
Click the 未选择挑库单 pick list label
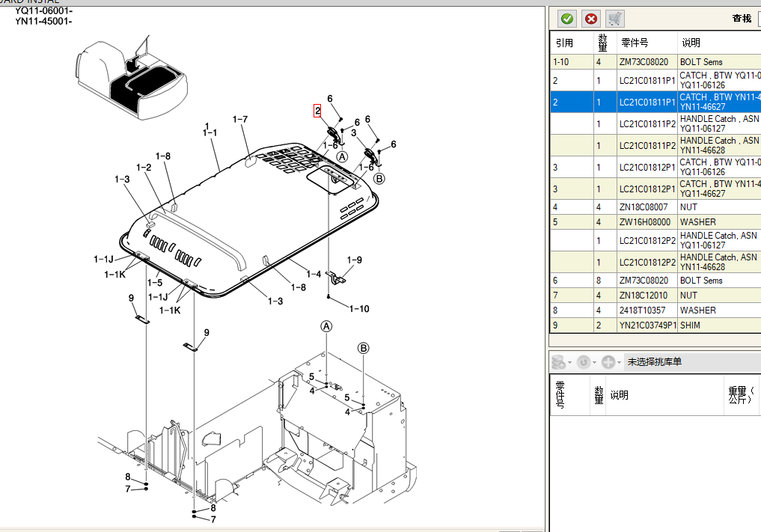point(654,361)
